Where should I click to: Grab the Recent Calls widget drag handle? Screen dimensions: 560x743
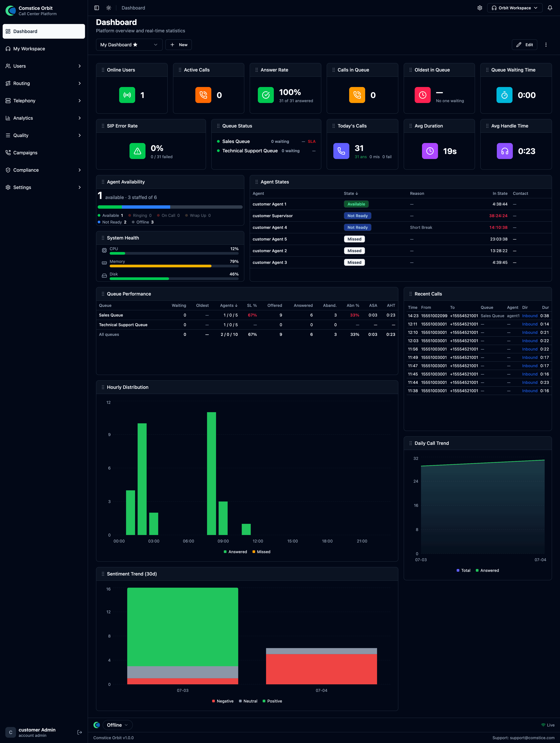pos(410,294)
